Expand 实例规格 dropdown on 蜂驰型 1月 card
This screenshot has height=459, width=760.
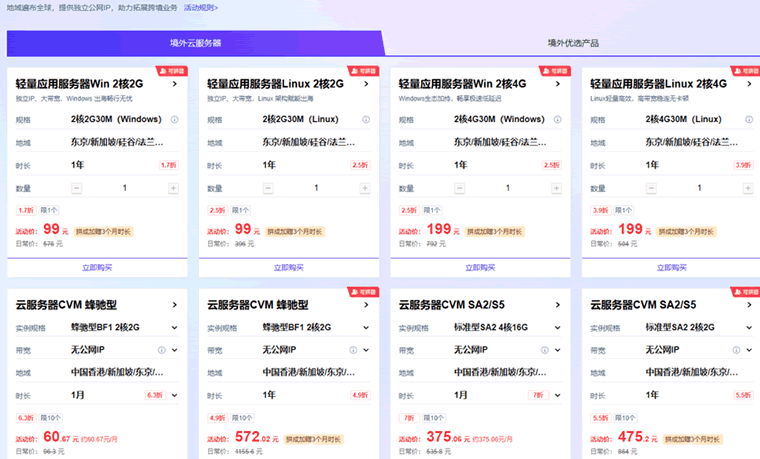174,328
